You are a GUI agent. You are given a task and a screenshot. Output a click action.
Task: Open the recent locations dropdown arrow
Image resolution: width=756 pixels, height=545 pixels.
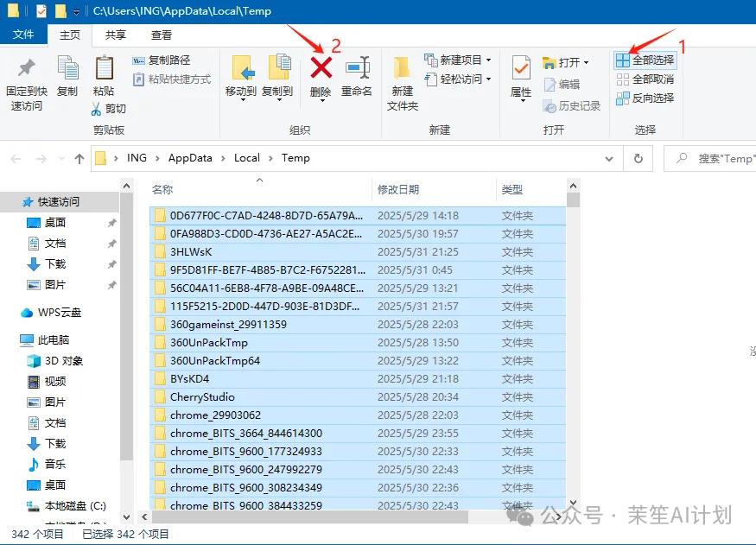[61, 159]
